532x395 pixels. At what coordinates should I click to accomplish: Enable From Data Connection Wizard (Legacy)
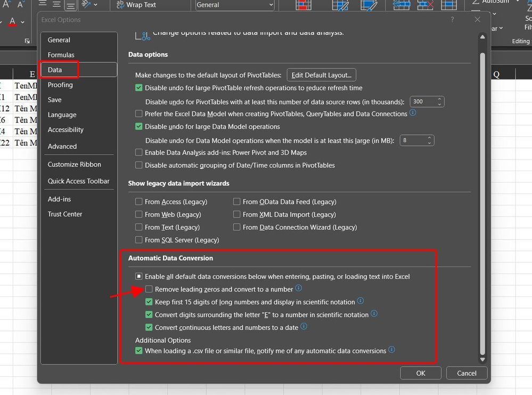coord(237,227)
